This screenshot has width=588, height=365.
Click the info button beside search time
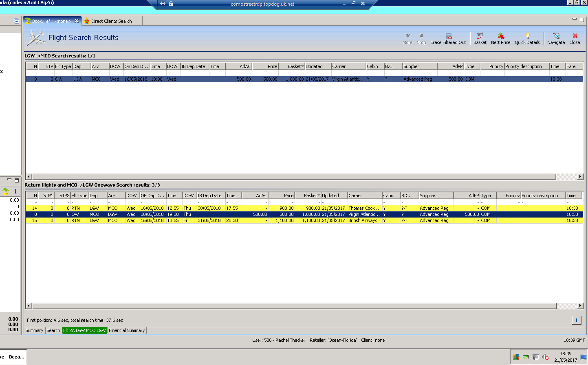(577, 320)
